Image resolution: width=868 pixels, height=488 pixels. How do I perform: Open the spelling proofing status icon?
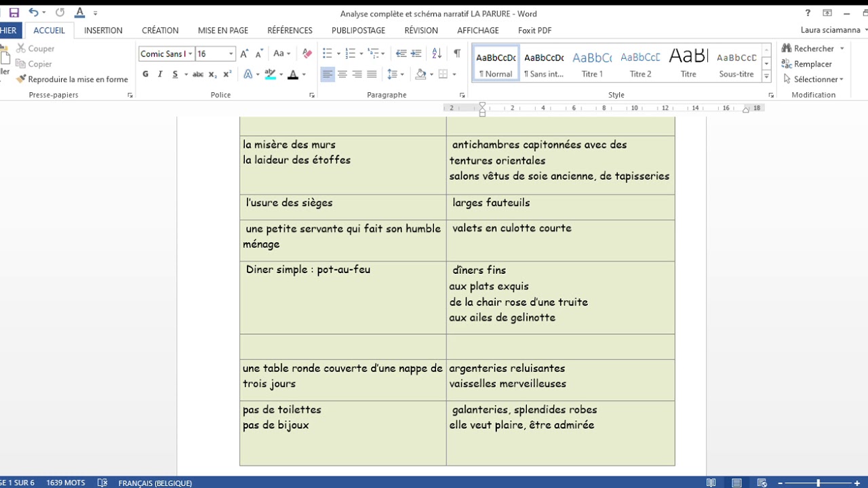[102, 483]
